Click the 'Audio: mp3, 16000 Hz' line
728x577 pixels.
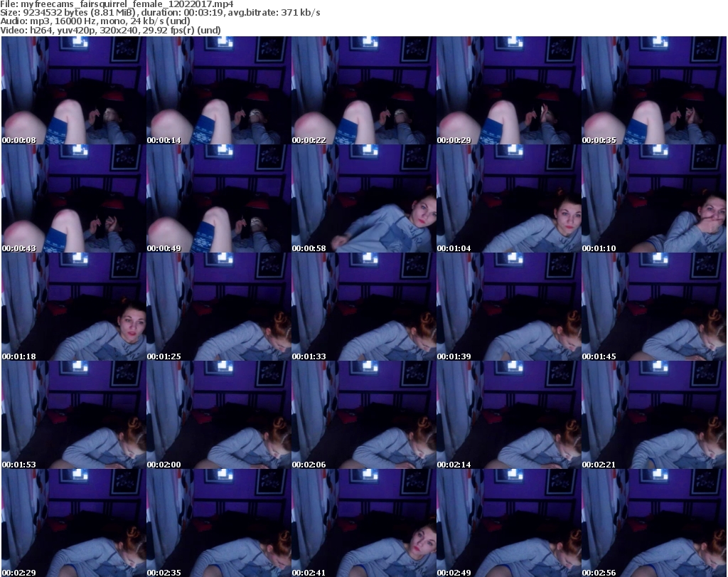point(95,21)
